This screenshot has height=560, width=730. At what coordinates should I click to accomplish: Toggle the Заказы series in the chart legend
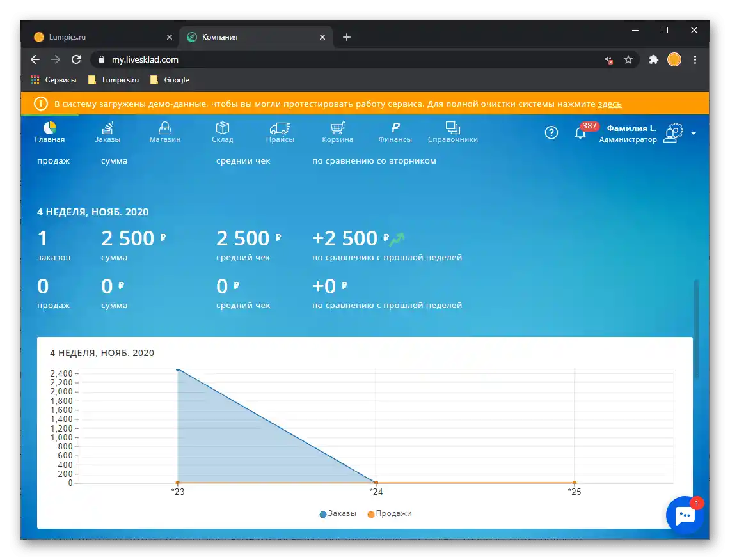pyautogui.click(x=338, y=513)
